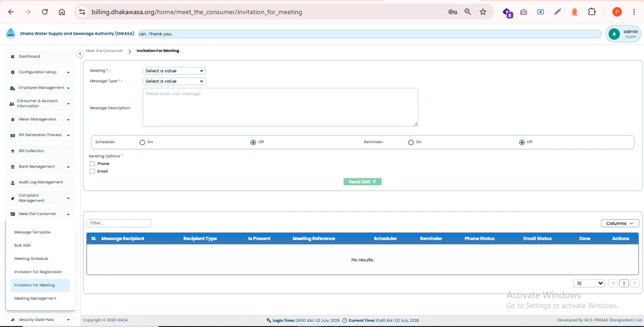Turn the Scheduler on
Screen dimensions: 644x327
click(142, 143)
